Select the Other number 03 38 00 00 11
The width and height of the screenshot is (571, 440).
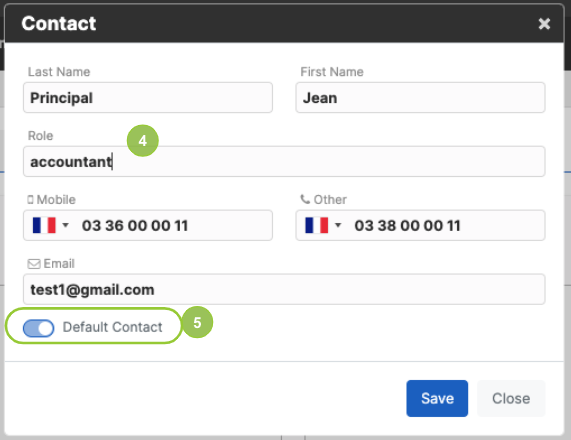point(407,225)
